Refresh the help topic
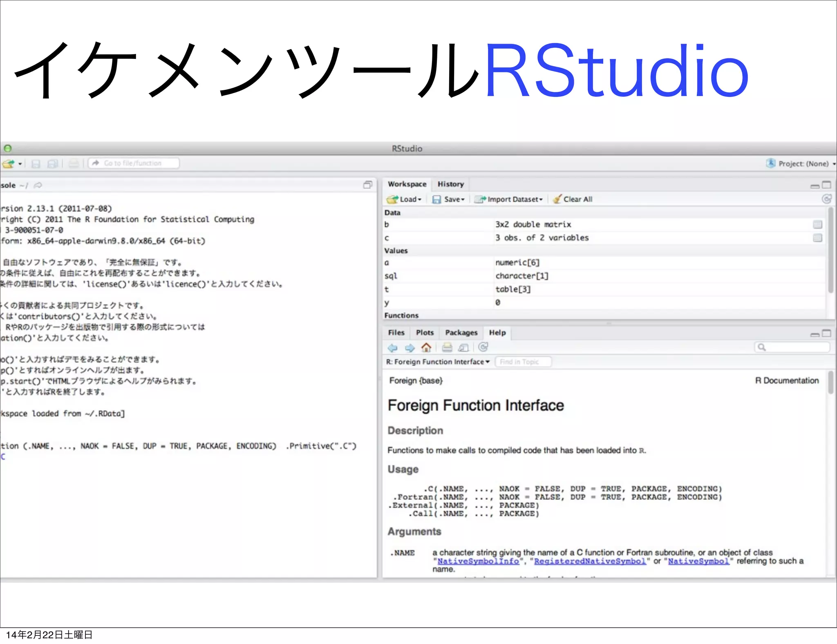837x644 pixels. [x=483, y=347]
